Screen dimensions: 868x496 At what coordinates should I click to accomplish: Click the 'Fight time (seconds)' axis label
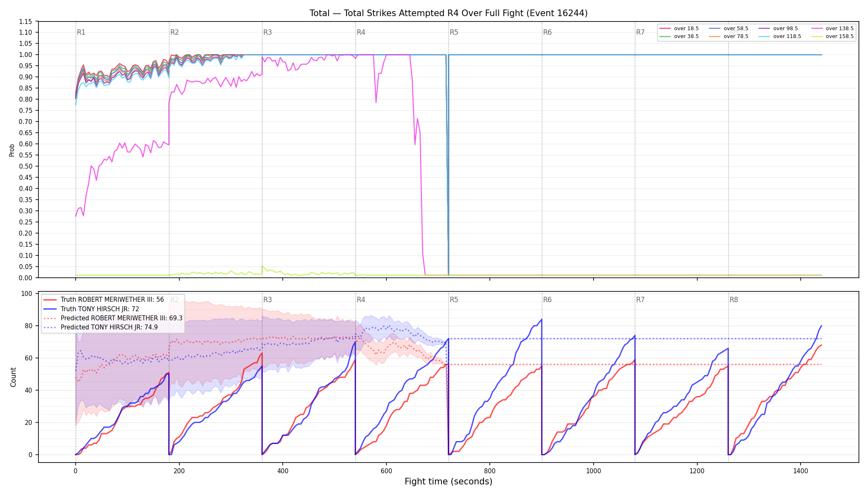click(448, 482)
